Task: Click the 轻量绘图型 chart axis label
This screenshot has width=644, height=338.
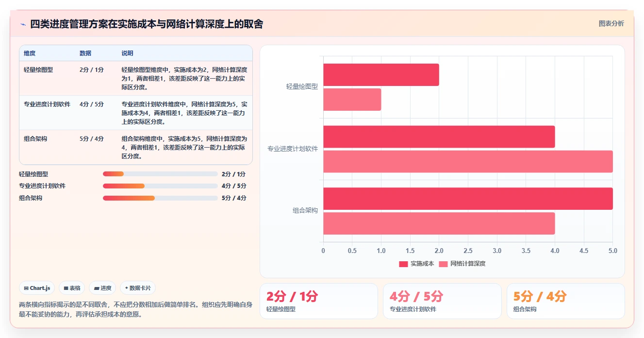Action: click(x=302, y=87)
